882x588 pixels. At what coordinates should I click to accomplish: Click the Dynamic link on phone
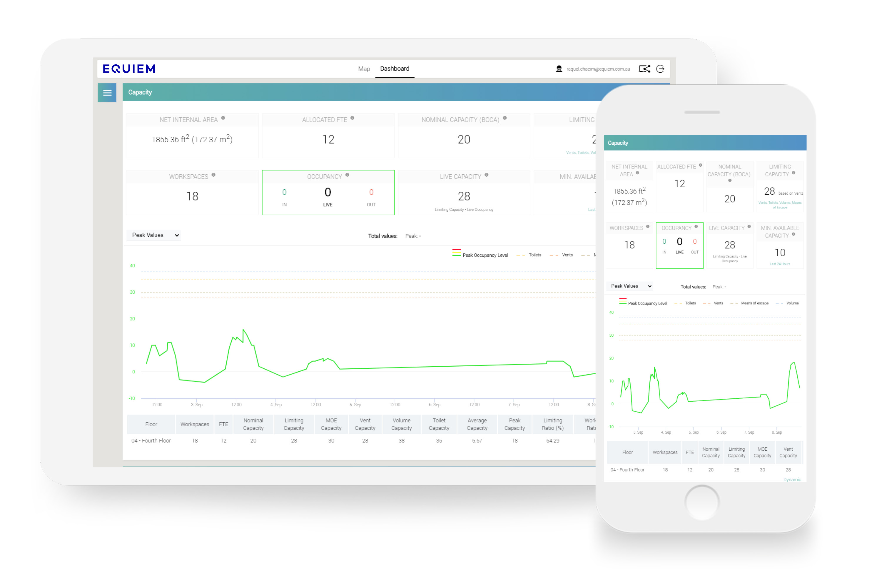click(792, 480)
